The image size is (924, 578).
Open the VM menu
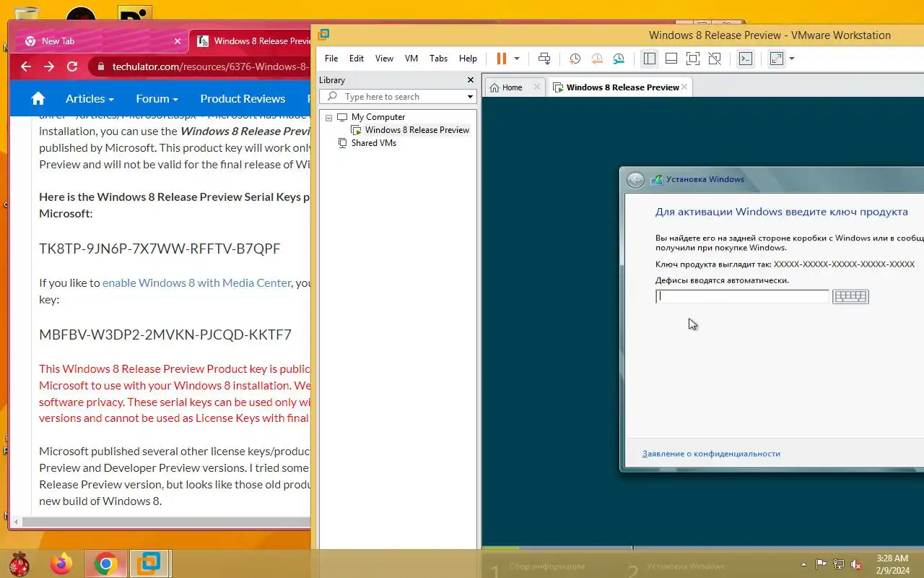pos(411,59)
